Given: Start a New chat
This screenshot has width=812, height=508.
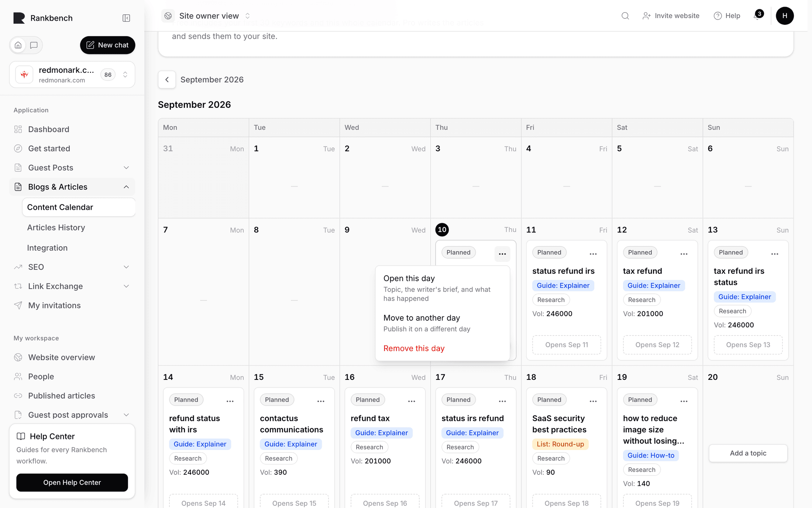Looking at the screenshot, I should (107, 45).
